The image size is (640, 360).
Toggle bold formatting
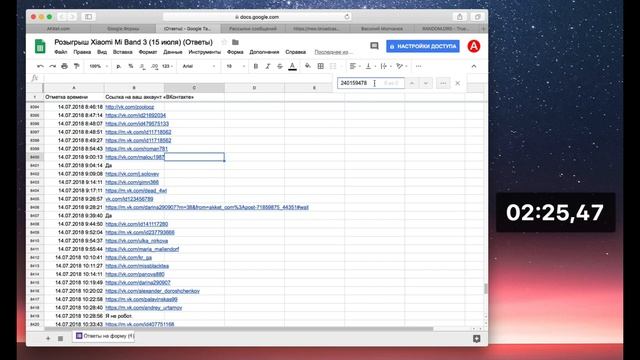pyautogui.click(x=256, y=66)
